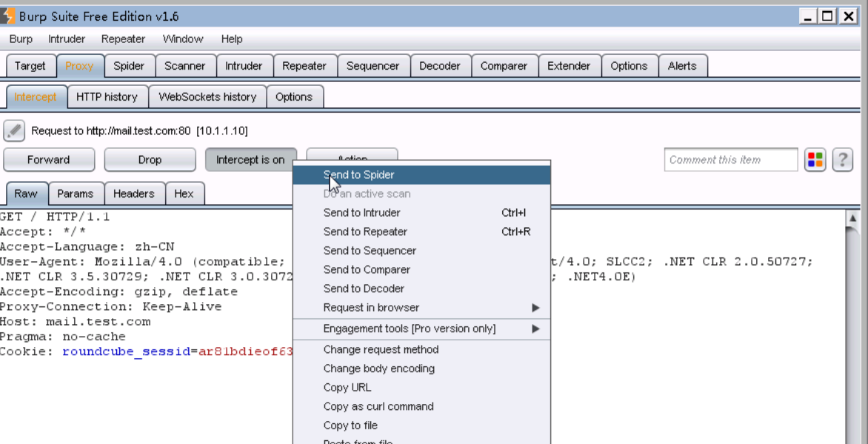
Task: Open the Burp menu
Action: pyautogui.click(x=21, y=38)
